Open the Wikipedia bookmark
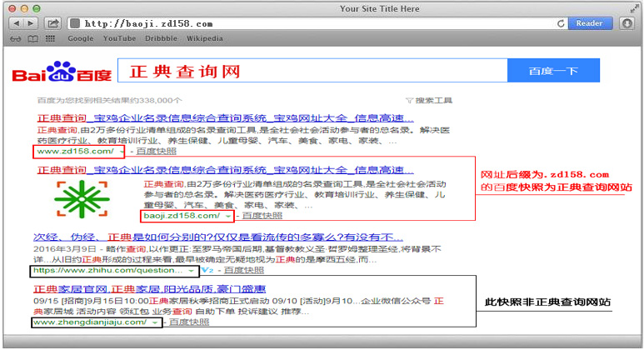The image size is (644, 350). click(205, 38)
